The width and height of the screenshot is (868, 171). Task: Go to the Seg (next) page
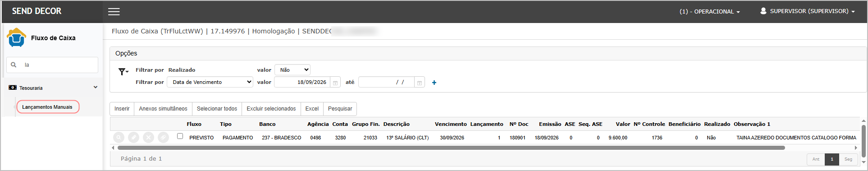848,159
